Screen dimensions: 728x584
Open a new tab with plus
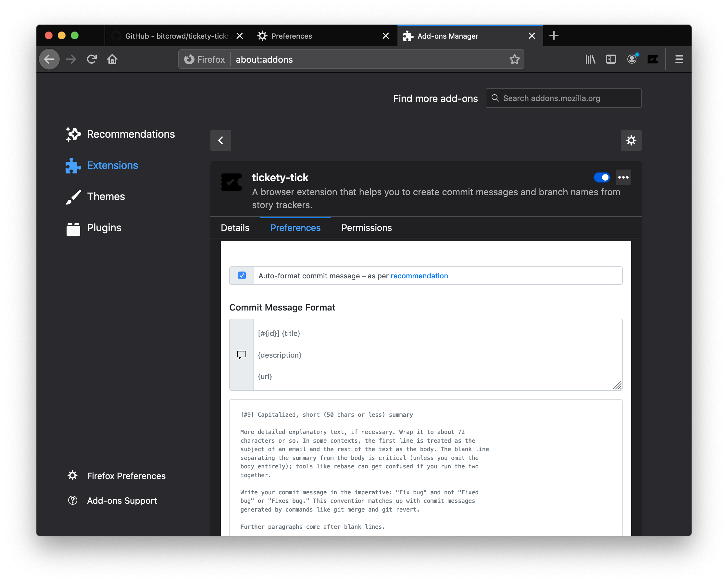click(554, 36)
